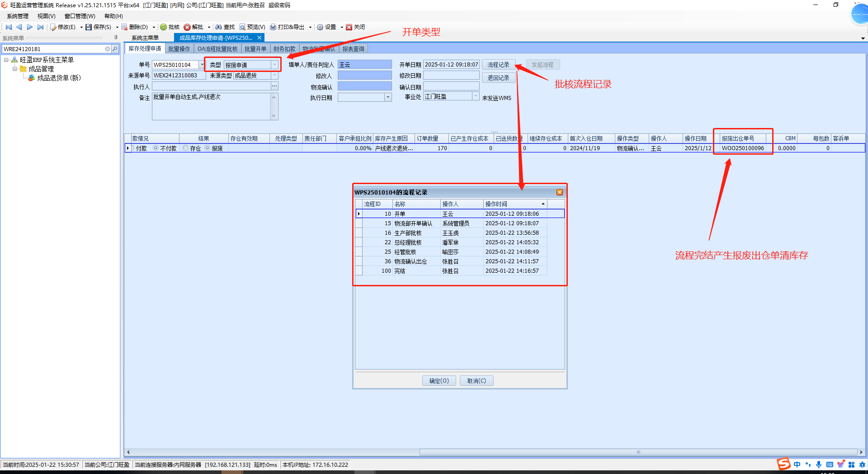The width and height of the screenshot is (868, 474).
Task: Jump to the last record arrow
Action: [41, 27]
